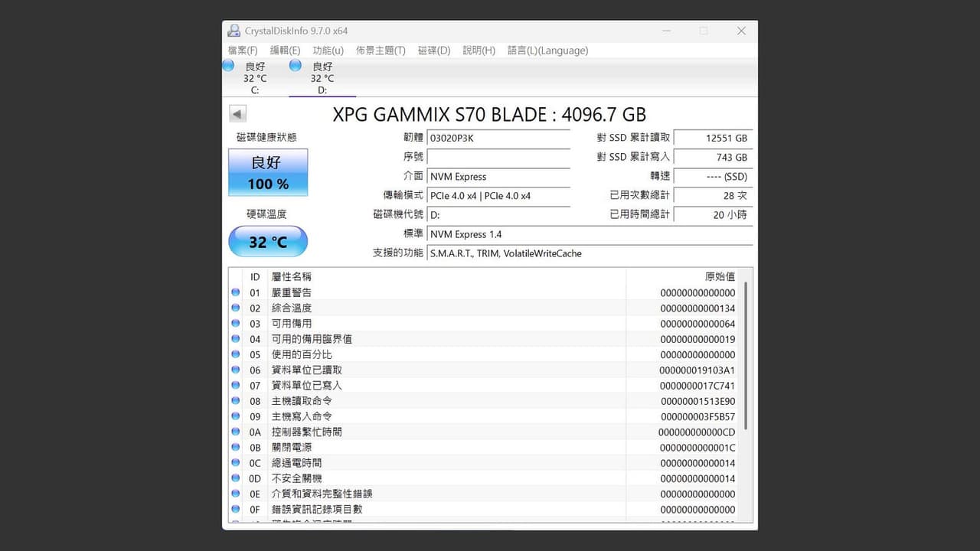Click the status orb beside 06 資料單位已讀取

coord(235,370)
